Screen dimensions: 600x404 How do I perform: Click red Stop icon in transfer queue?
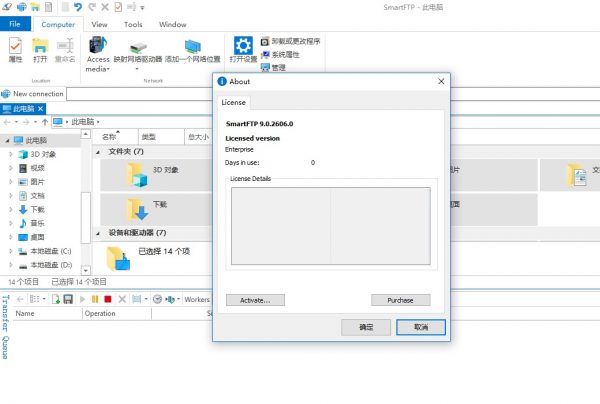coord(108,299)
